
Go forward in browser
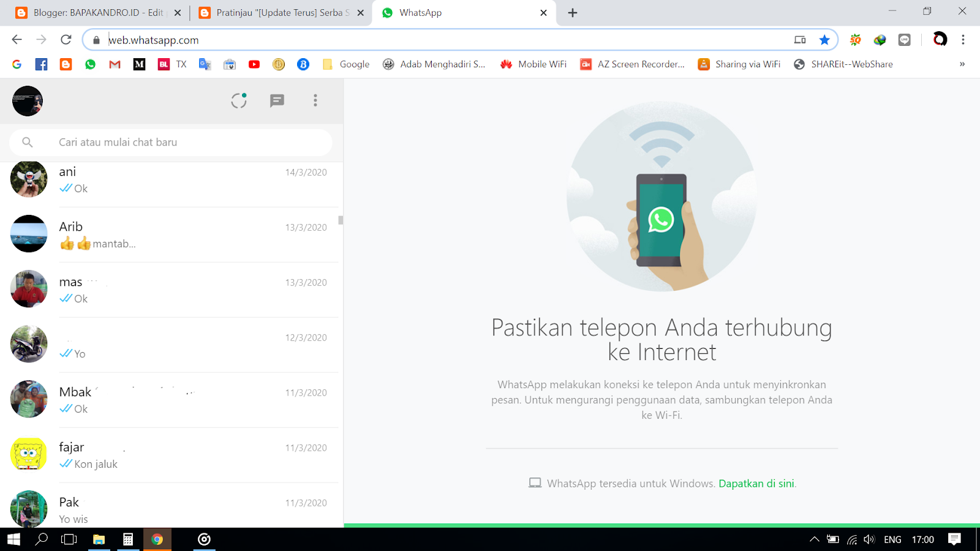(41, 40)
